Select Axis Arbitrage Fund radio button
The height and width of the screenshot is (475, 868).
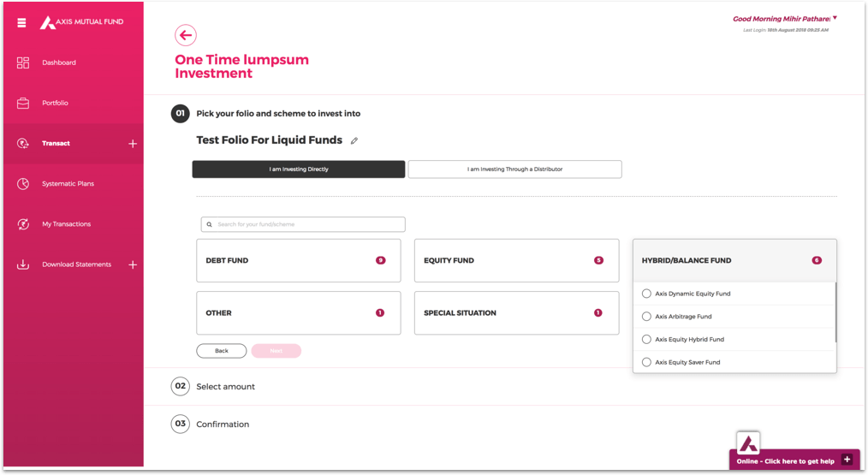[646, 317]
